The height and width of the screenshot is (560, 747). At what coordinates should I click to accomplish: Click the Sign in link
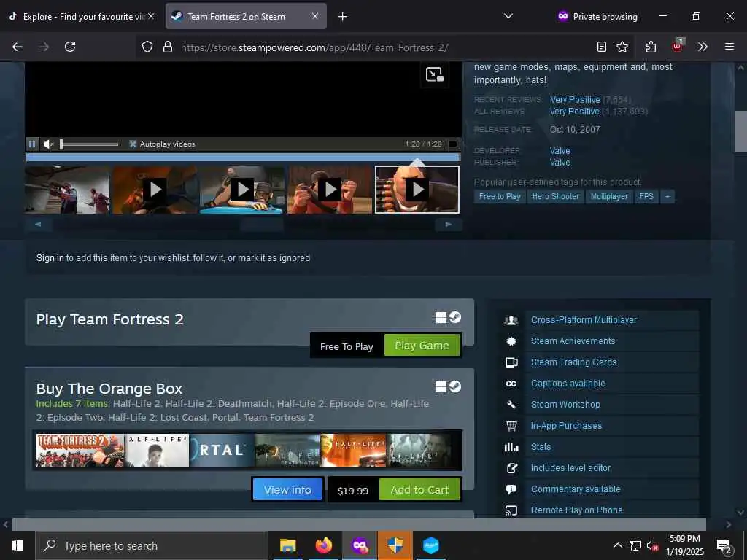50,258
